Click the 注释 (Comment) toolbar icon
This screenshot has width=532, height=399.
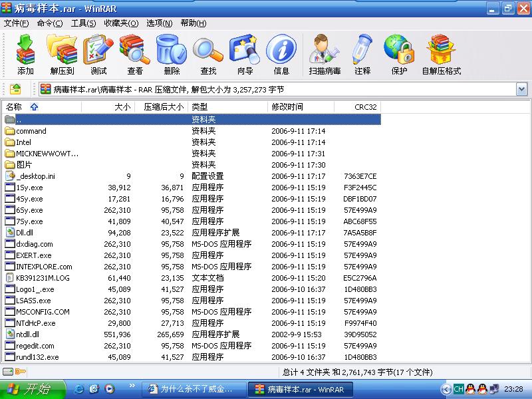[x=362, y=49]
